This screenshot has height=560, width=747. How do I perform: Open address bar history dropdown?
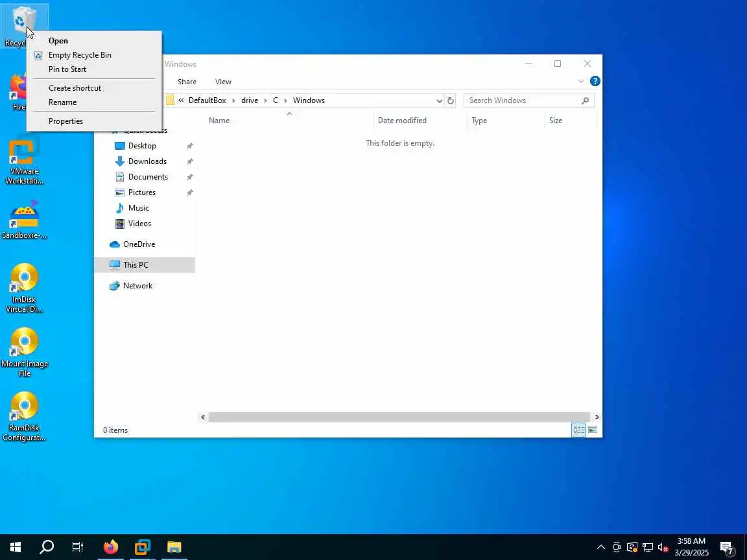[x=439, y=100]
